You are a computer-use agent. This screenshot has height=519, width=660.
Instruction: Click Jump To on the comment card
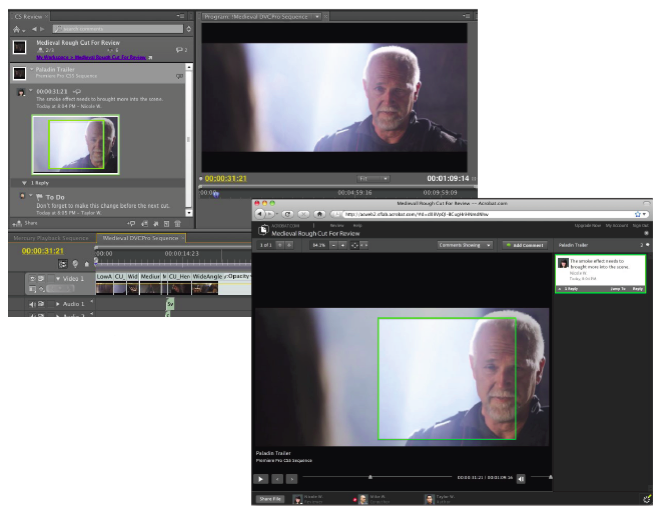pos(618,289)
